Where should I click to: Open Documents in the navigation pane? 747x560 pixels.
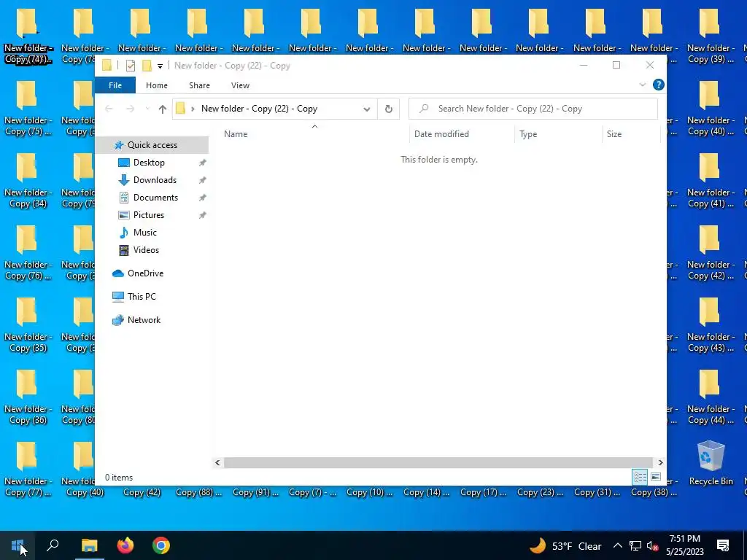coord(155,197)
